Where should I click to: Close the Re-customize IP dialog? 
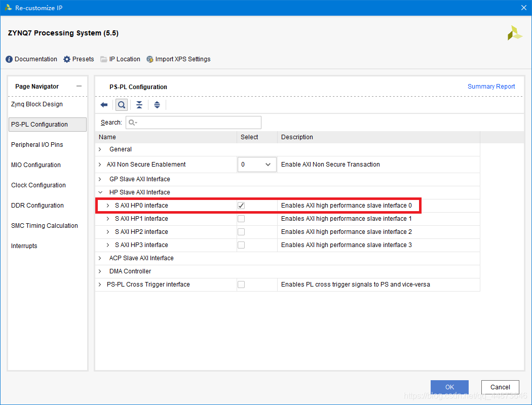click(x=524, y=8)
